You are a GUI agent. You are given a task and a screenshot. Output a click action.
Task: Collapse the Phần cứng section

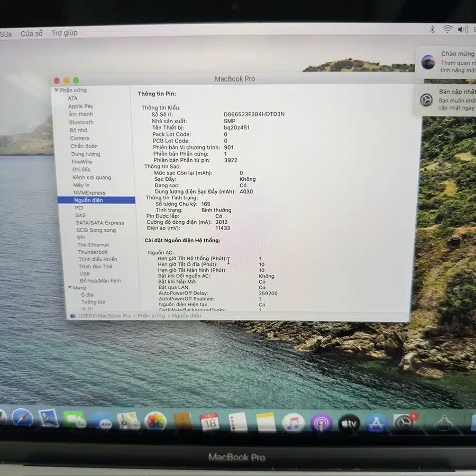tap(57, 90)
